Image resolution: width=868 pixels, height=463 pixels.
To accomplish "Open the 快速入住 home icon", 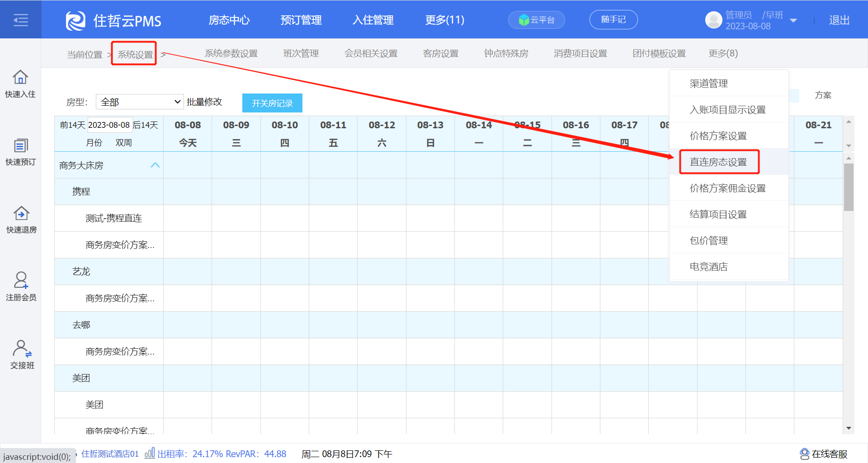I will (x=20, y=77).
